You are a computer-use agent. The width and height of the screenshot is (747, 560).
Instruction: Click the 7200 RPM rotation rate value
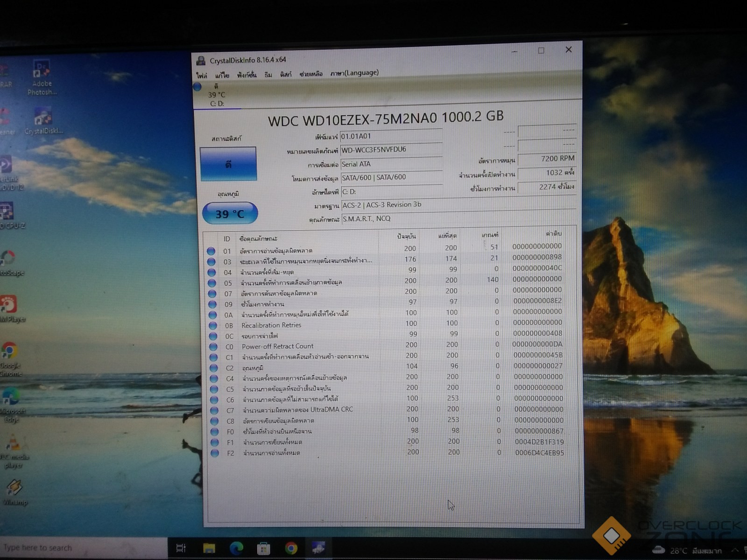[x=547, y=159]
